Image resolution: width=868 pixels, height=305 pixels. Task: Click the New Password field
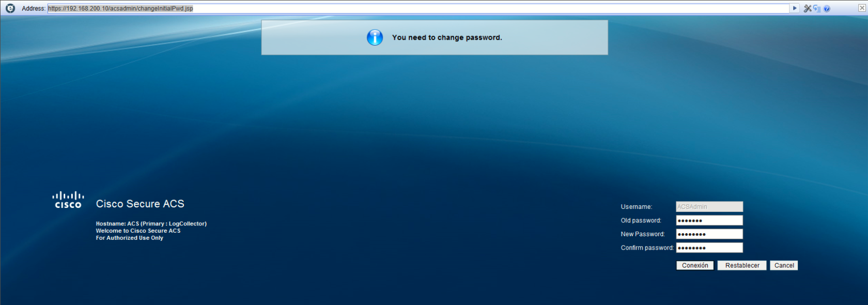point(709,234)
